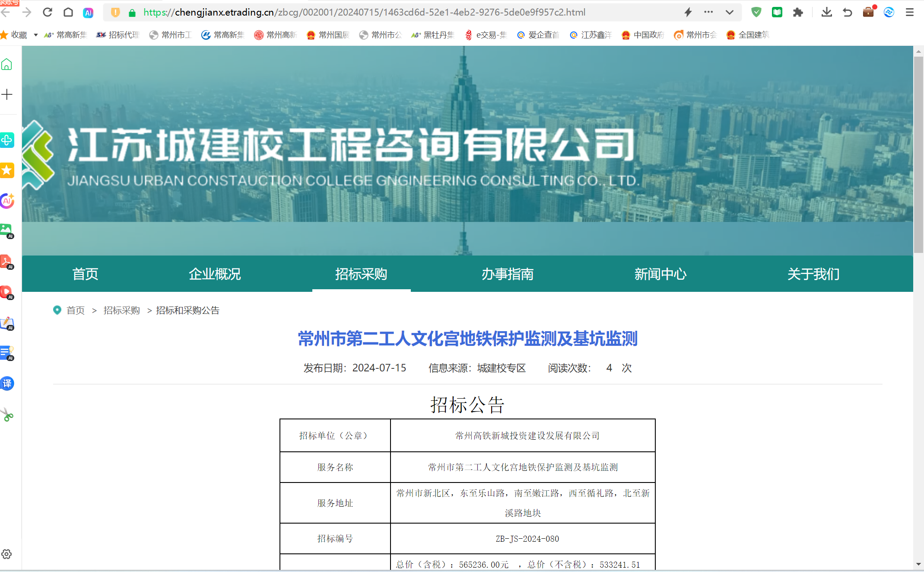The image size is (924, 572).
Task: Click the 常州高铁新城投资建设发展有限公司 cell
Action: 523,435
